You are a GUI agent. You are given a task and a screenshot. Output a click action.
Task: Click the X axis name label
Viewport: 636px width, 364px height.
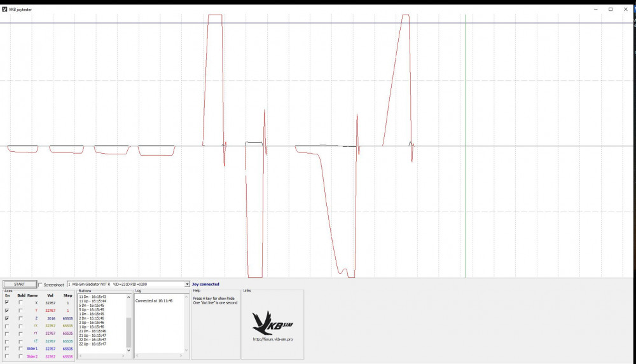[36, 303]
